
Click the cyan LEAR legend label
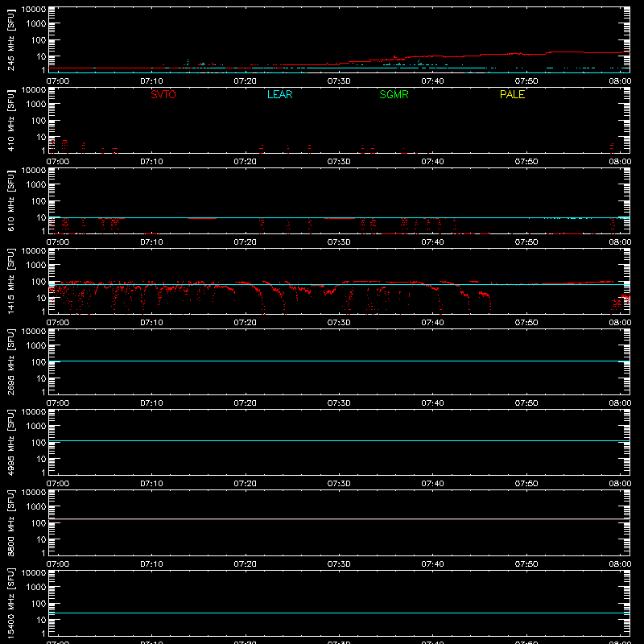279,94
